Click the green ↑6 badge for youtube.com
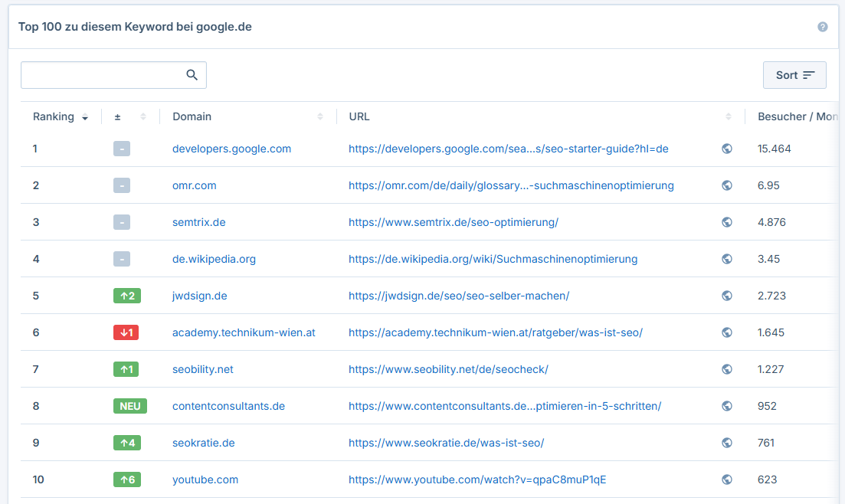 [127, 479]
